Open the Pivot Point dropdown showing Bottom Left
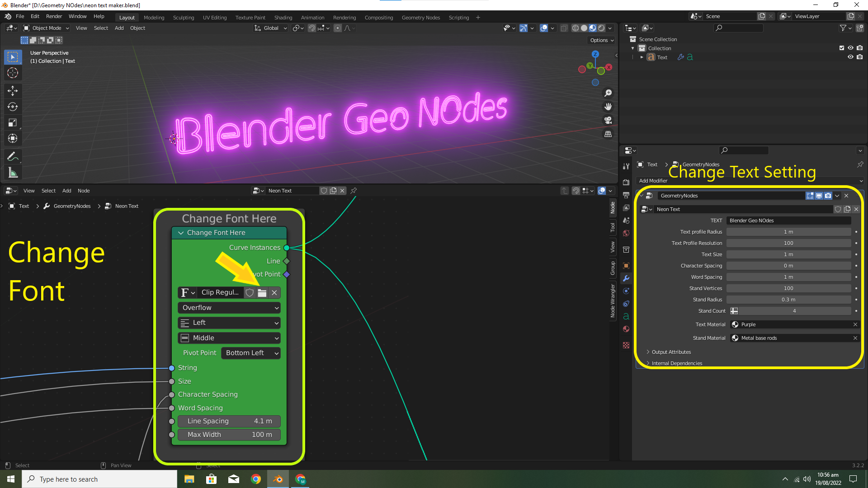868x488 pixels. 250,353
